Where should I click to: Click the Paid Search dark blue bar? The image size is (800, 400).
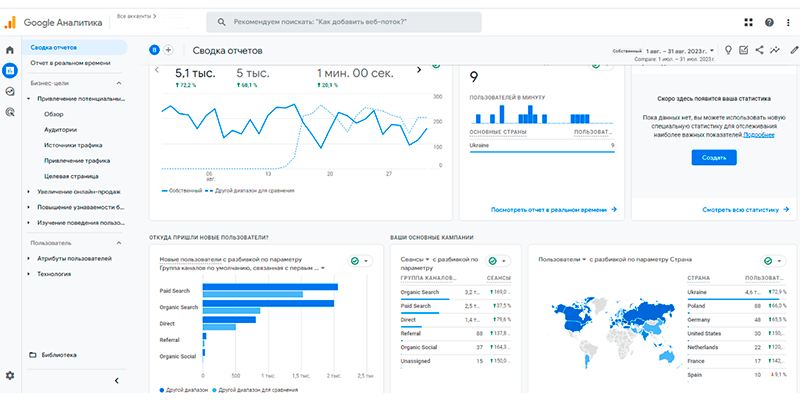pos(270,287)
